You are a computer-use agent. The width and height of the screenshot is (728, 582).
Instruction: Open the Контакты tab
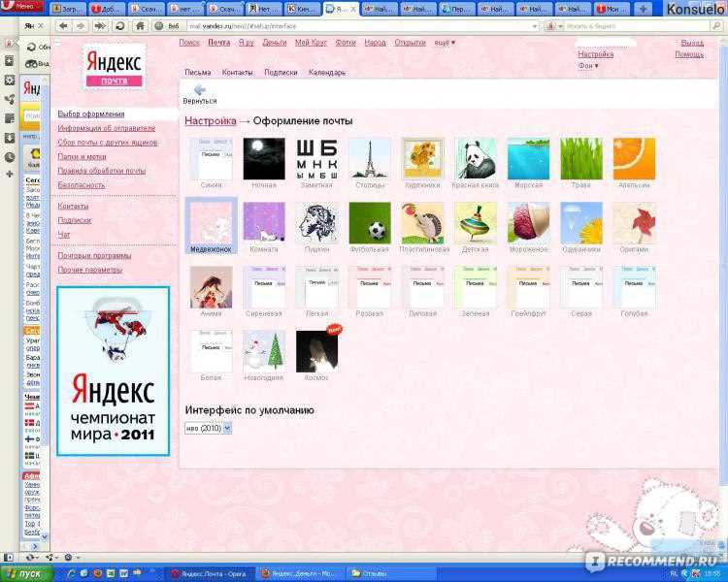click(237, 73)
